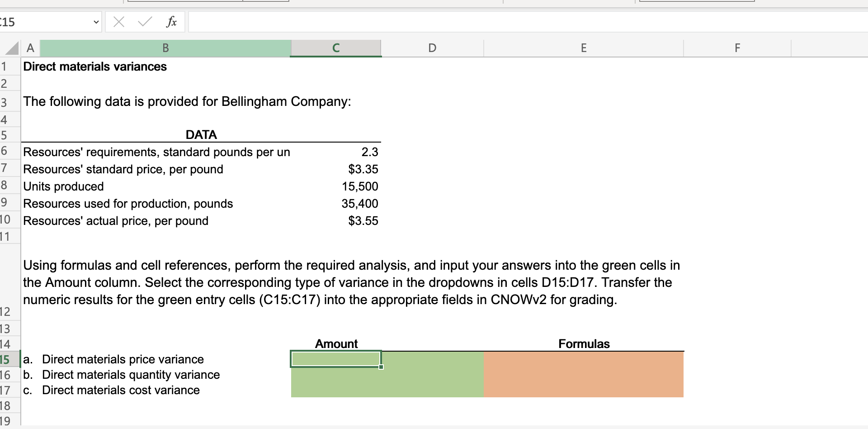Click the Select All triangle above row 1
The height and width of the screenshot is (429, 868).
[x=11, y=48]
